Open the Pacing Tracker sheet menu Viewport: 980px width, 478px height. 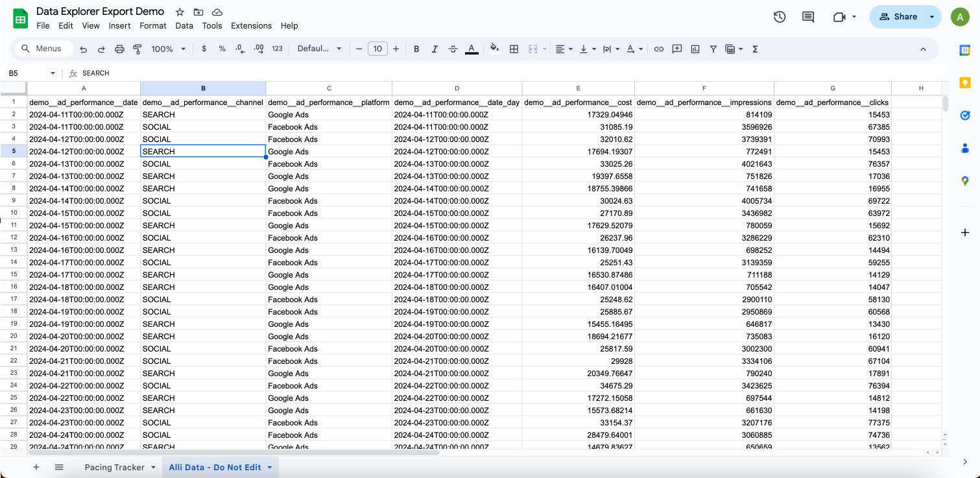click(153, 467)
